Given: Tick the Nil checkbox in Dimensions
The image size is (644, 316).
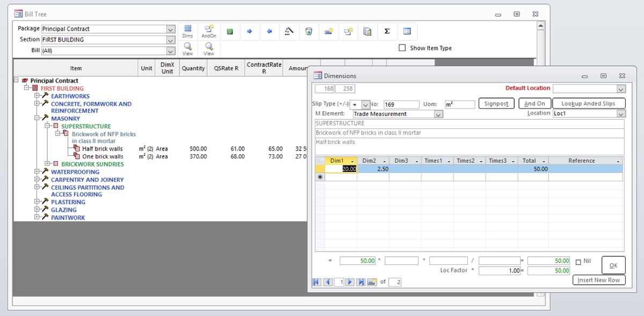Looking at the screenshot, I should [578, 262].
